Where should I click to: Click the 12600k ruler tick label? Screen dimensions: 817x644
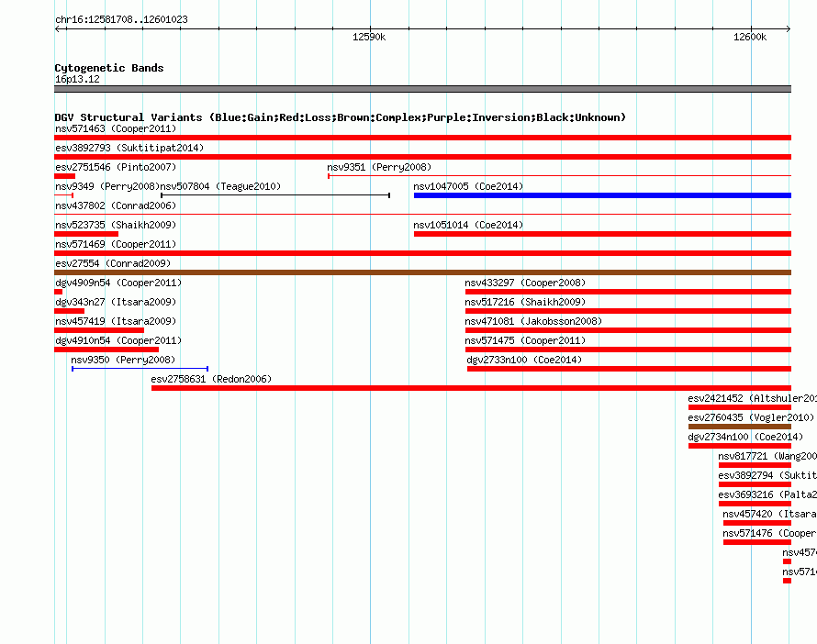tap(750, 37)
